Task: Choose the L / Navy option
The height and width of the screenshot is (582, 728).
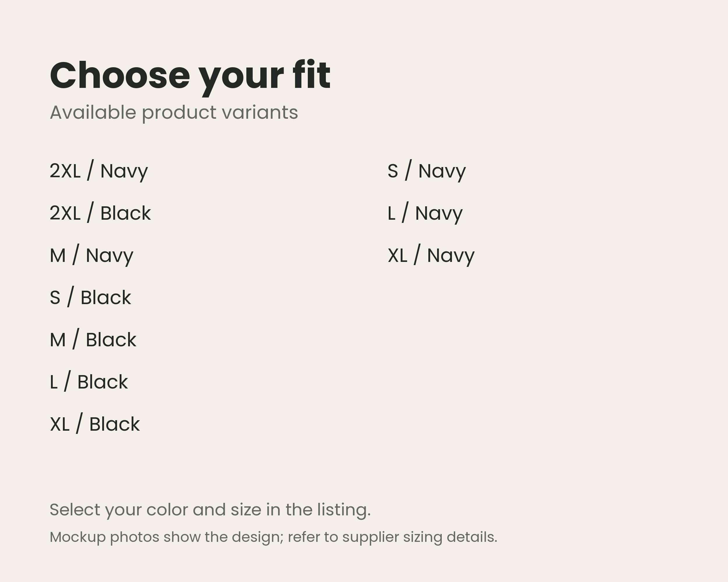Action: 425,213
